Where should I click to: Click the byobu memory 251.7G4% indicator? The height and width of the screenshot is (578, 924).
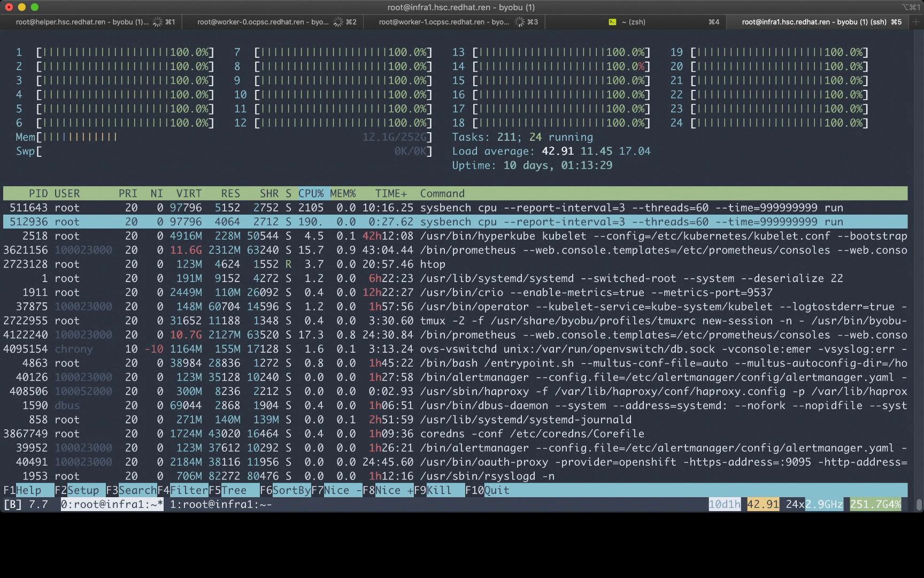875,504
